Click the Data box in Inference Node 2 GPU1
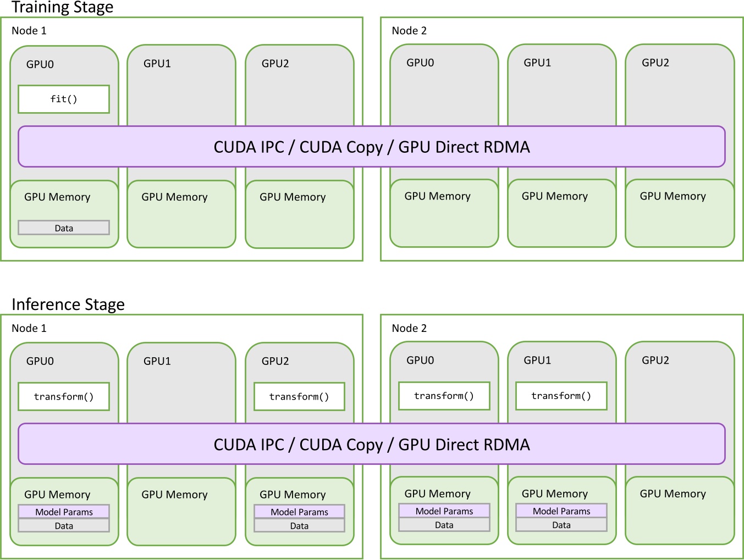Image resolution: width=744 pixels, height=560 pixels. (561, 525)
